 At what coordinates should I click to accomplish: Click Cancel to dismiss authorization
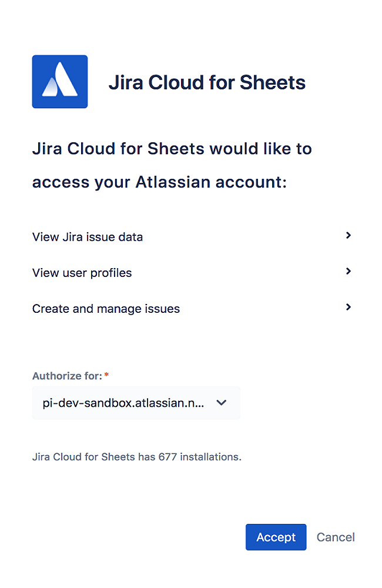pos(335,537)
